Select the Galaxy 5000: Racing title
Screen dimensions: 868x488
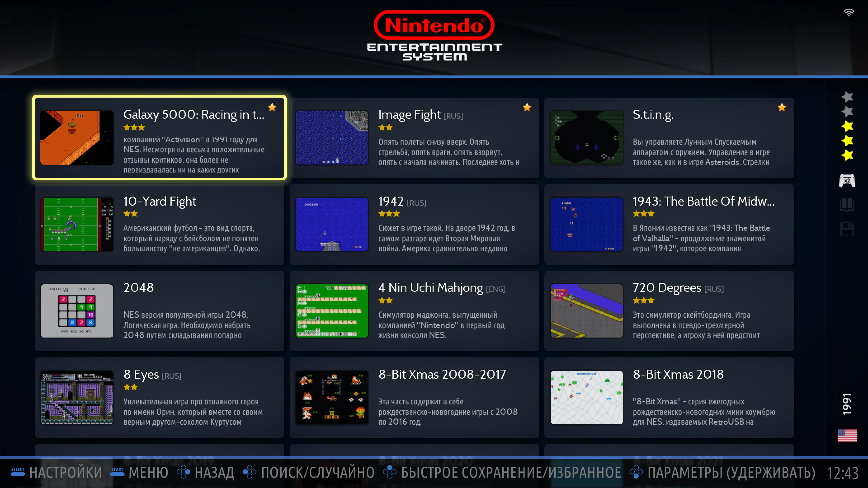(x=194, y=115)
